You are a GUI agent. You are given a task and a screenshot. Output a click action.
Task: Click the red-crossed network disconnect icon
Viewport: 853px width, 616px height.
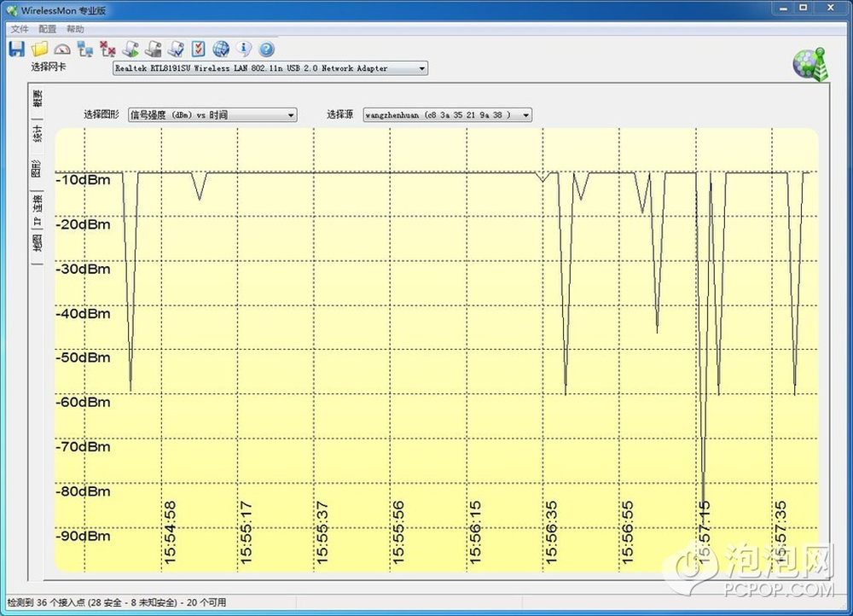tap(107, 49)
